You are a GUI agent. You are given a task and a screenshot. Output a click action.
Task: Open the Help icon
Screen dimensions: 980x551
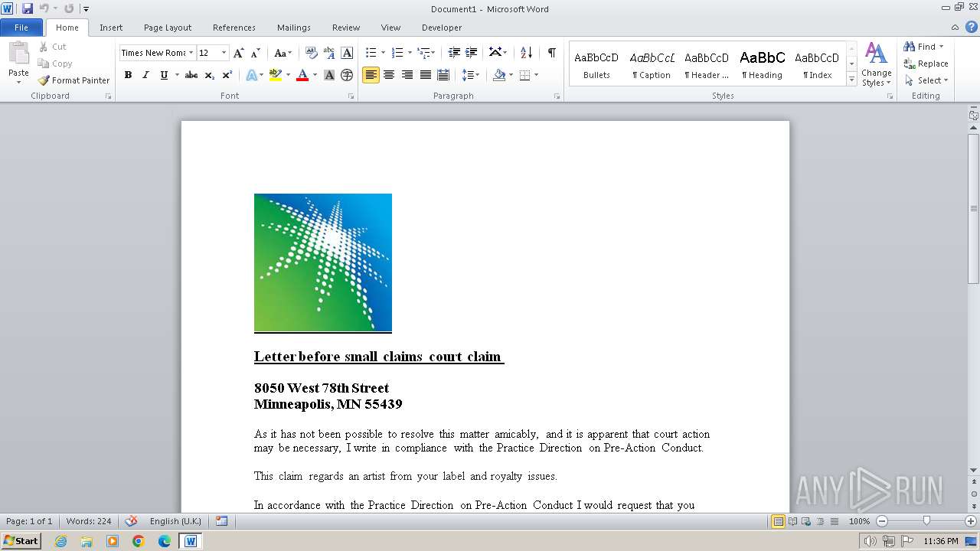coord(972,27)
